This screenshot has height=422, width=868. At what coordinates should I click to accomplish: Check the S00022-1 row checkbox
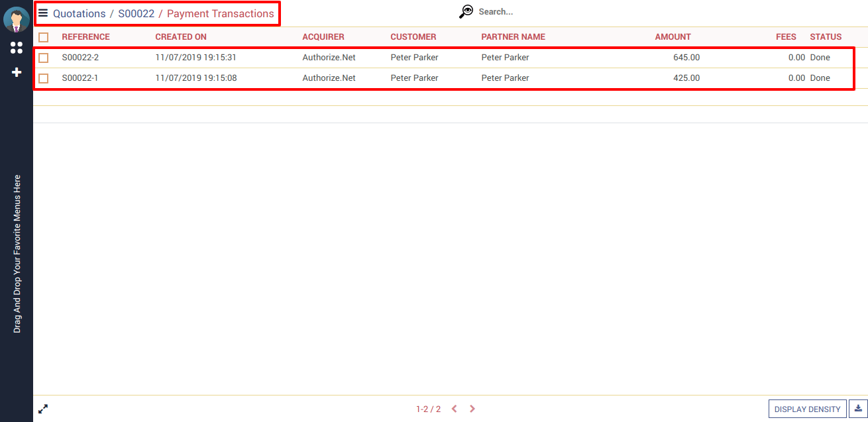pos(44,79)
